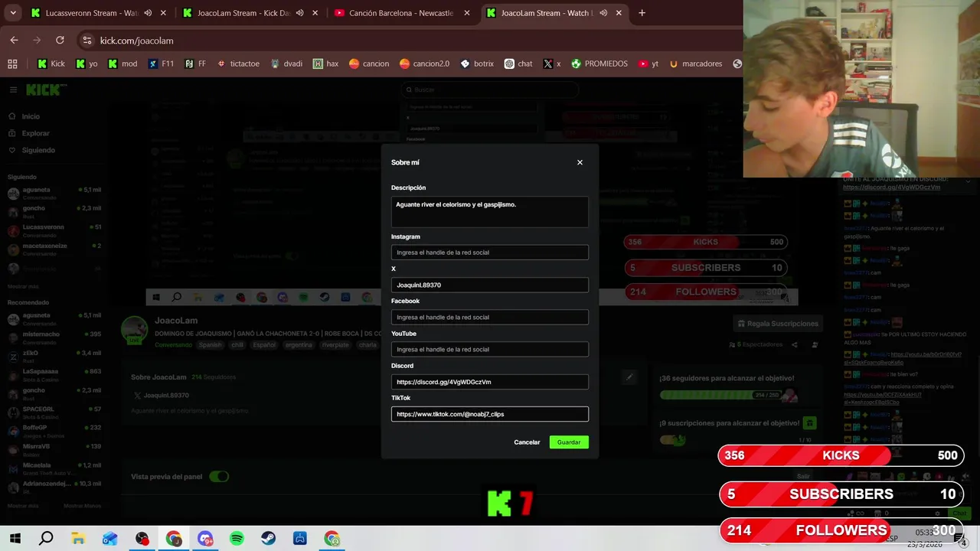Image resolution: width=980 pixels, height=551 pixels.
Task: Open a new browser tab
Action: click(642, 13)
